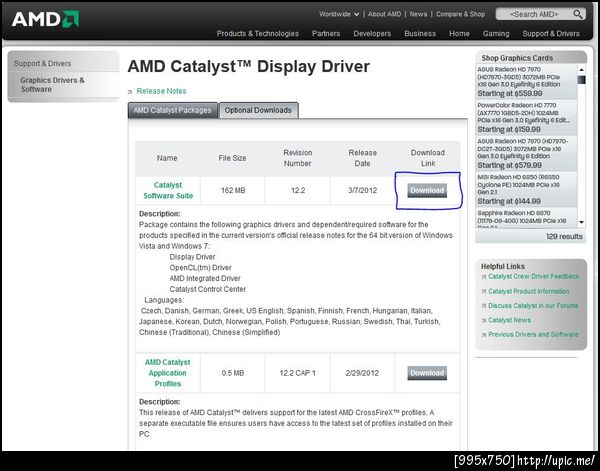The width and height of the screenshot is (600, 471).
Task: Open MSI Radeon HD 6850 listing
Action: (526, 189)
